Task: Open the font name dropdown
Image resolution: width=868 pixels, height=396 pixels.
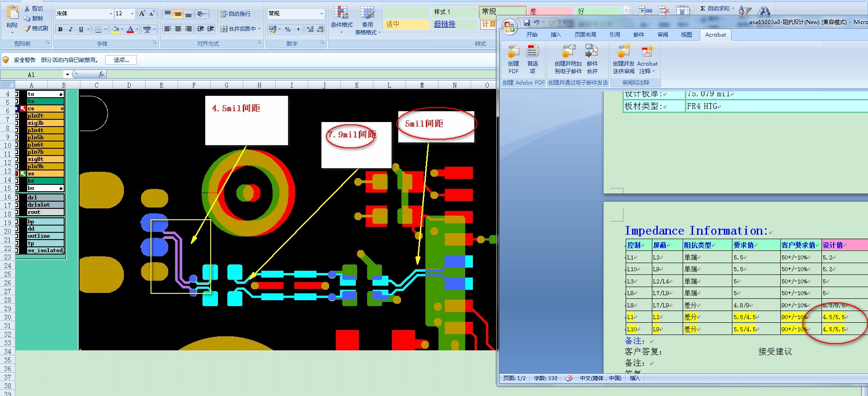Action: pos(111,14)
